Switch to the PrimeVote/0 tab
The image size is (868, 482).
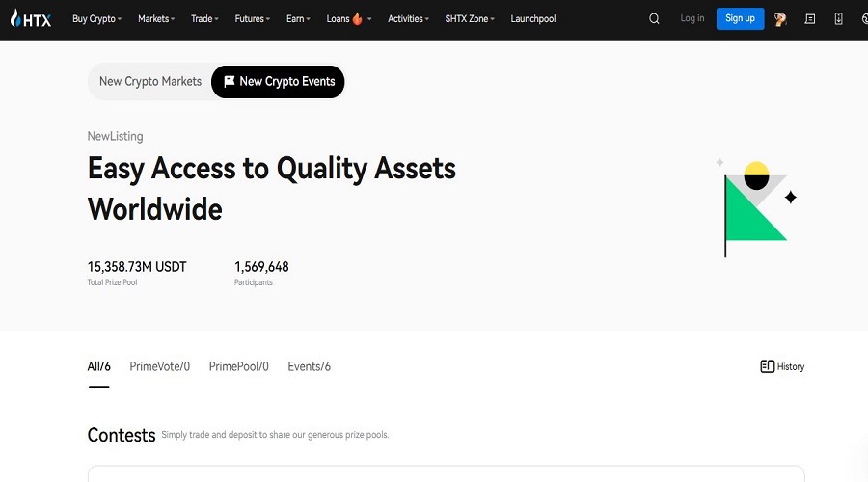coord(160,366)
